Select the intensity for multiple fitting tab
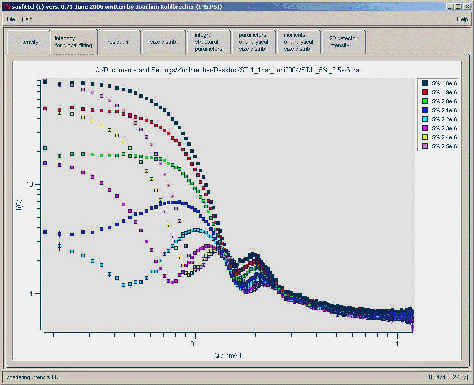 click(x=74, y=42)
